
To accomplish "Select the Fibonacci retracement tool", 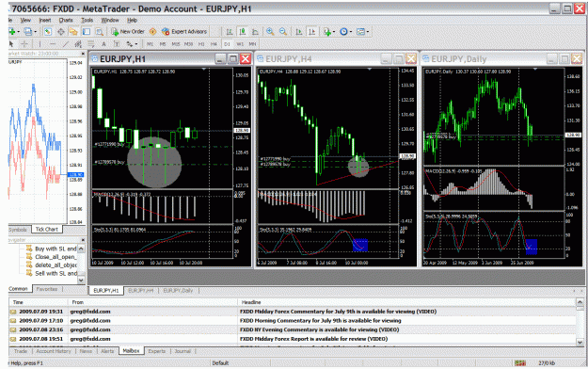I will (x=90, y=44).
